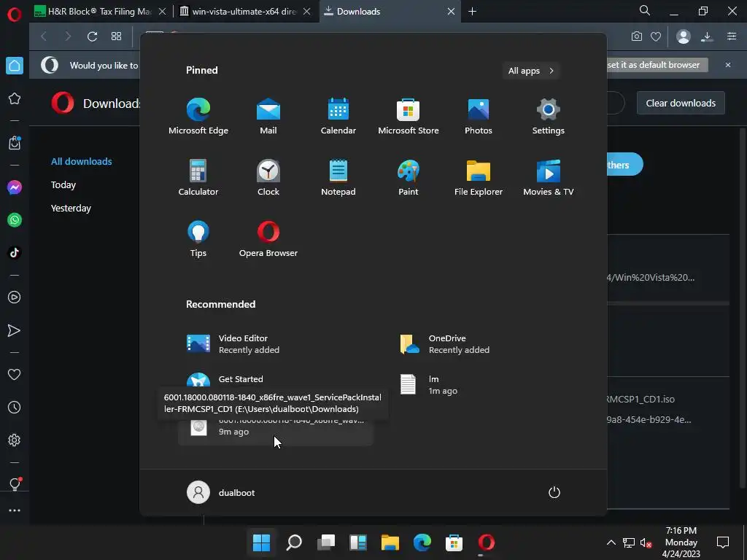This screenshot has height=560, width=747.
Task: Launch Notepad from pinned apps
Action: pyautogui.click(x=338, y=178)
